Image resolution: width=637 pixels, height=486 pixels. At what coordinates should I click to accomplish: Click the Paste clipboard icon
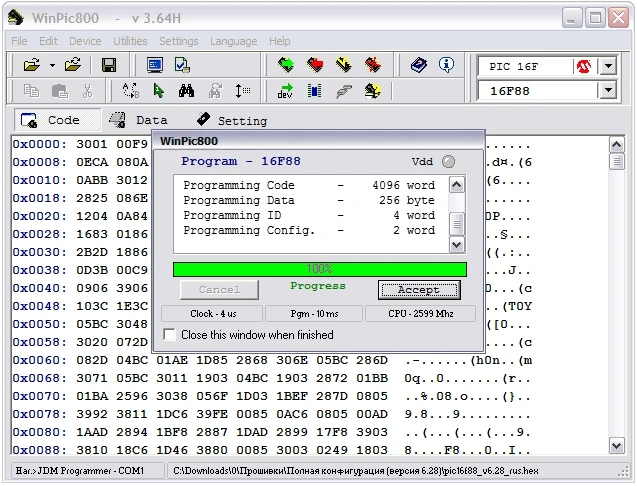60,91
